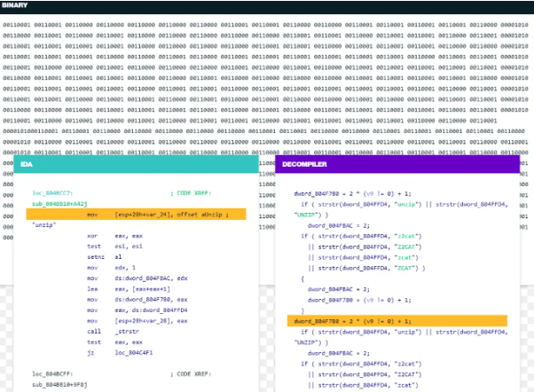
Task: Select the IDA panel title
Action: [x=27, y=164]
